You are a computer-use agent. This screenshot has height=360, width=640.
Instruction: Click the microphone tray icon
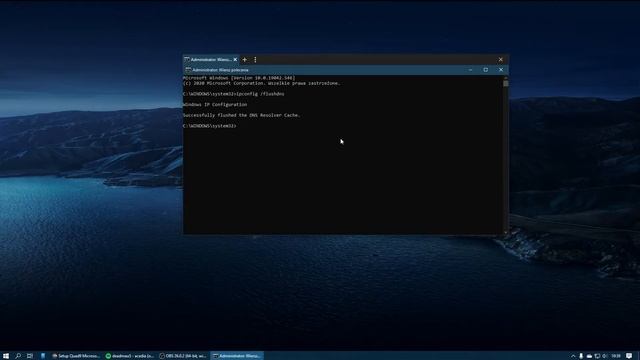[581, 356]
